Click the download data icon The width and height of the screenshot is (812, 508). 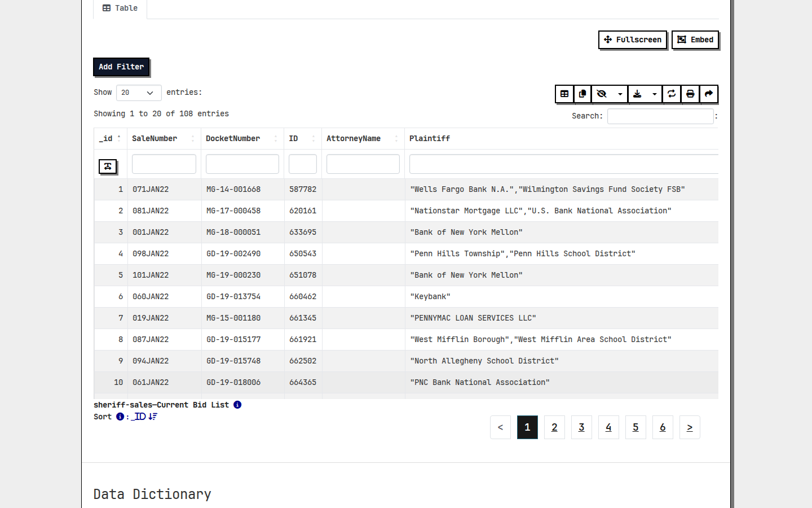[637, 94]
